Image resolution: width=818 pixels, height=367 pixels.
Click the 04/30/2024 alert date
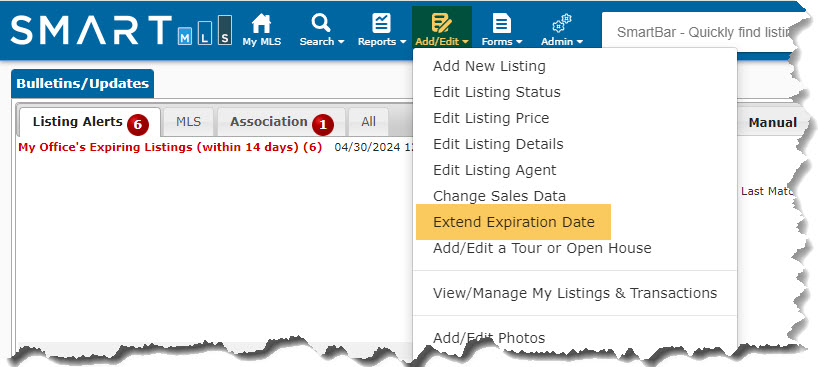[368, 148]
